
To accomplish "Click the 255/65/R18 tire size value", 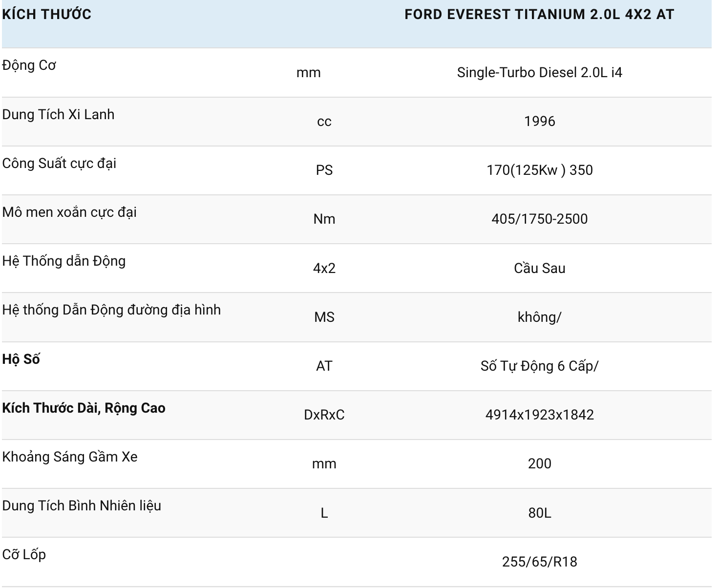I will (539, 562).
